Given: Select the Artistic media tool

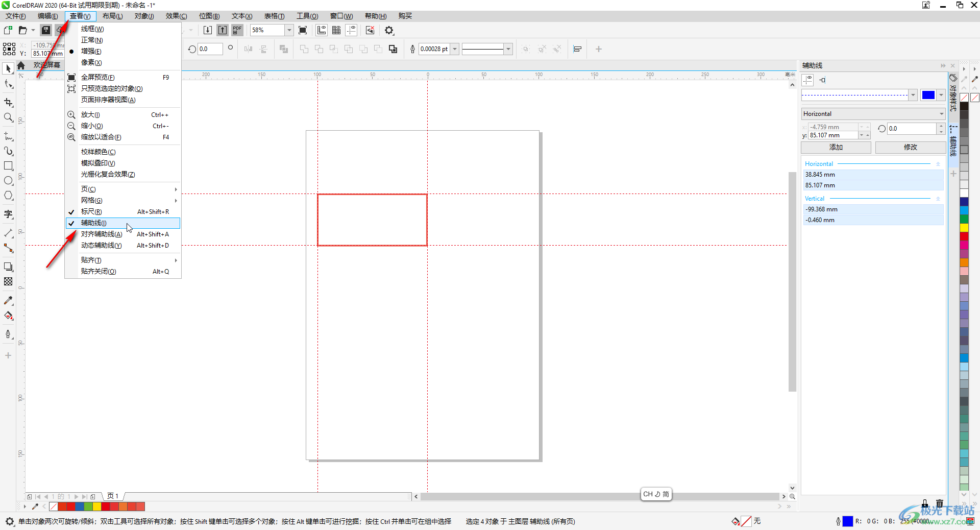Looking at the screenshot, I should coord(8,151).
